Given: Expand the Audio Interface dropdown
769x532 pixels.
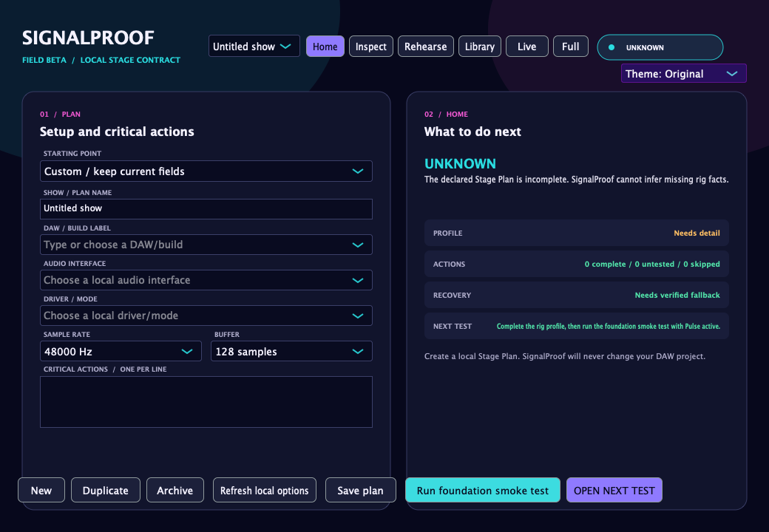Looking at the screenshot, I should [x=206, y=280].
